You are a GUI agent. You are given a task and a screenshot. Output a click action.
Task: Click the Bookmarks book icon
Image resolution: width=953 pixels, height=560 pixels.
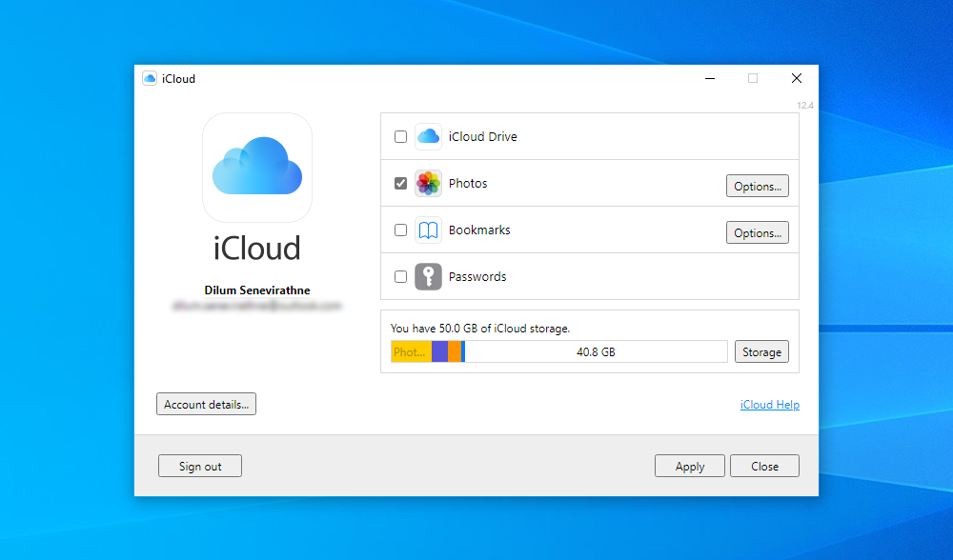tap(428, 230)
